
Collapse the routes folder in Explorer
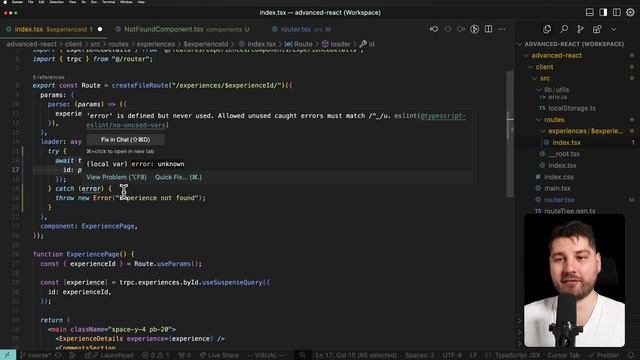click(x=554, y=120)
